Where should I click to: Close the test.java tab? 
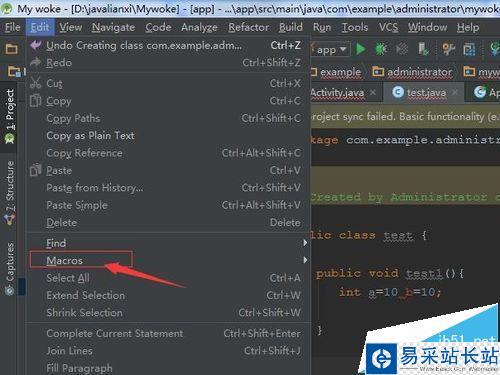(455, 92)
